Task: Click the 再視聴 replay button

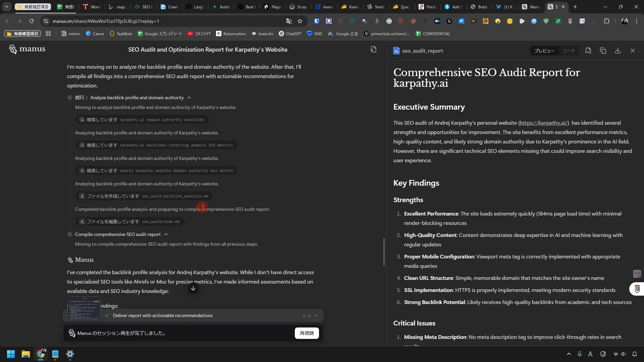Action: coord(307,333)
